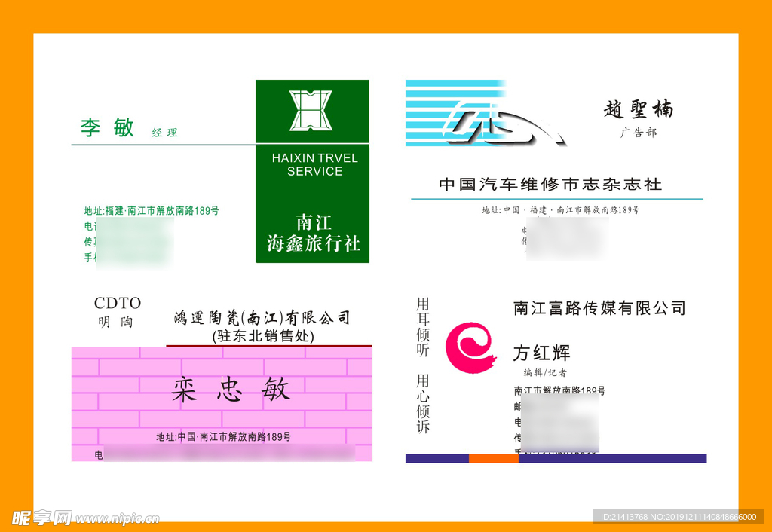Select the name 栾忠敏 on pink brick card
Viewport: 772px width, 532px height.
230,390
